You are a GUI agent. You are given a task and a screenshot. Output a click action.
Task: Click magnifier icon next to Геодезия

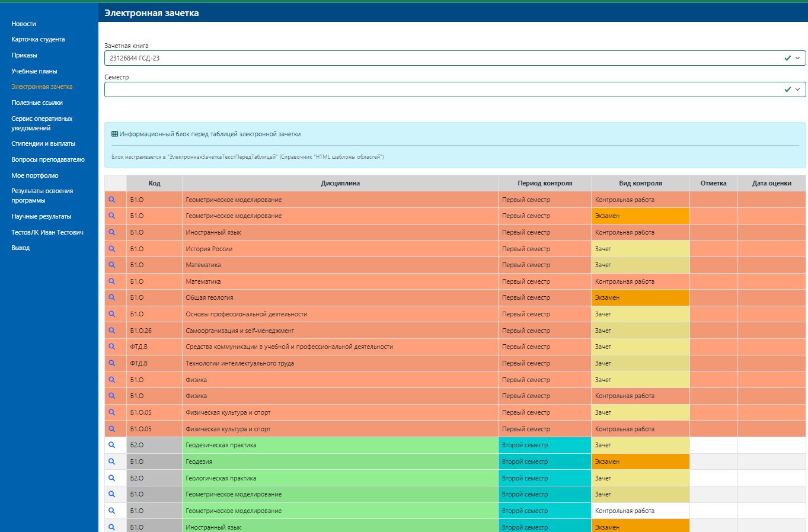(111, 462)
